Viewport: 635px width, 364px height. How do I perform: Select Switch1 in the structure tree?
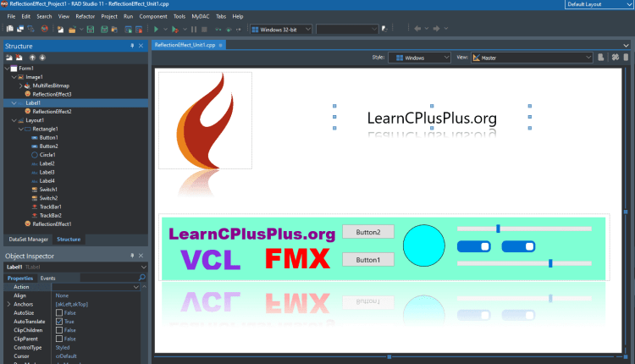48,190
